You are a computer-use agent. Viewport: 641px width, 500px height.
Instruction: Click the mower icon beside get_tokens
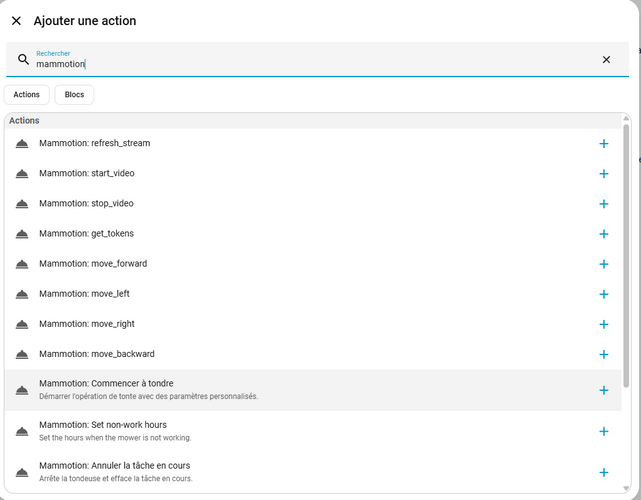[x=22, y=234]
